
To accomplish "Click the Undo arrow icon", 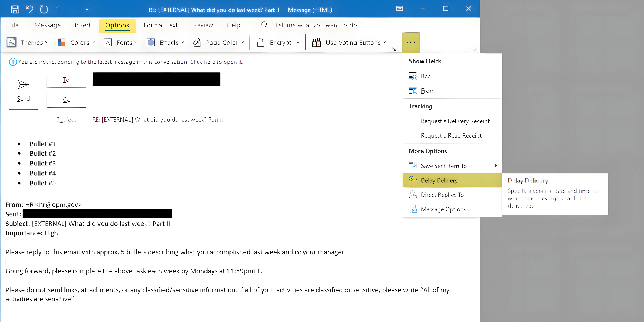I will pos(29,9).
